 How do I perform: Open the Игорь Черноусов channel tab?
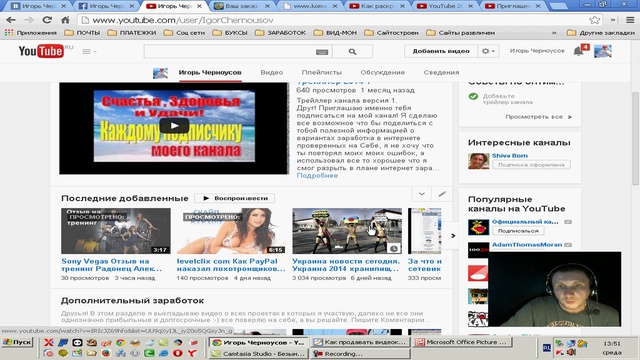[x=210, y=72]
